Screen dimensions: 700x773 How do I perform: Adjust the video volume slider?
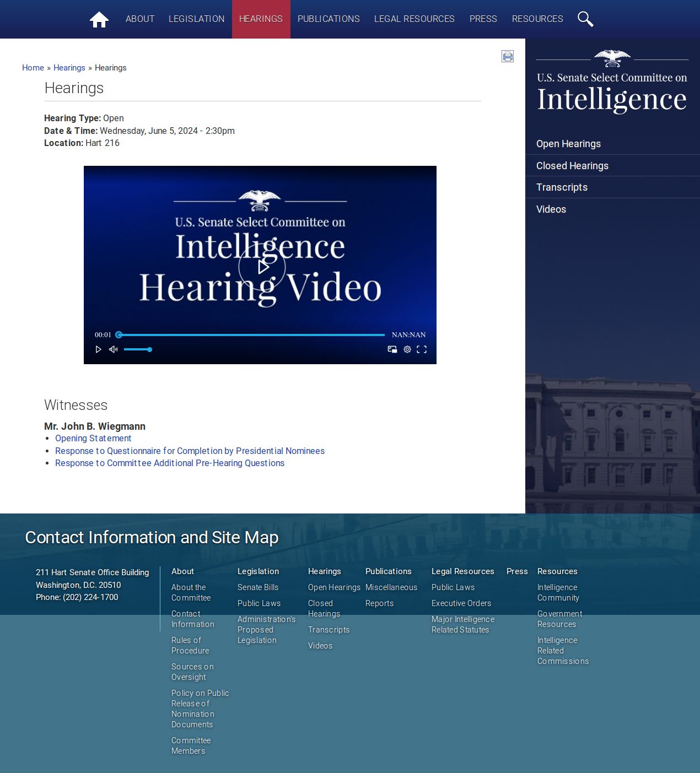(x=137, y=349)
